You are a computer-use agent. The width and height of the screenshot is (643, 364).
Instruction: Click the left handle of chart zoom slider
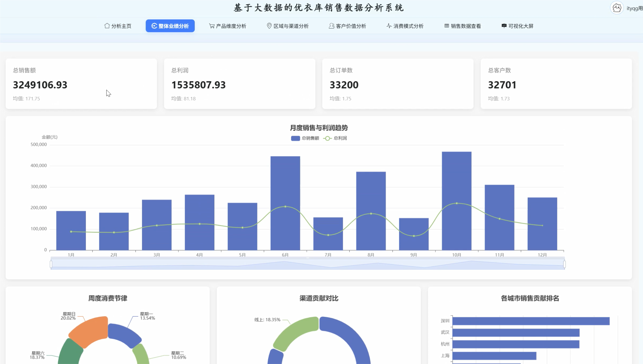51,264
